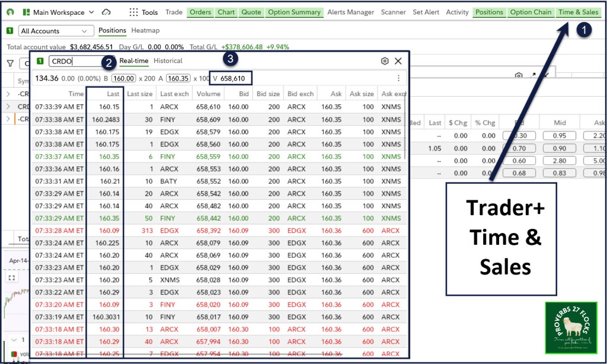Click the green link-group badge beside CRDO
607x364 pixels.
pyautogui.click(x=40, y=61)
